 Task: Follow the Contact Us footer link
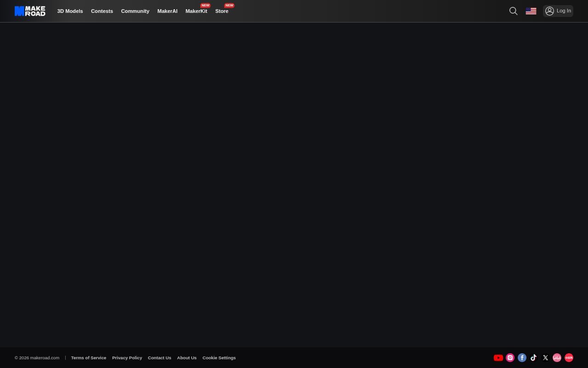(x=159, y=358)
